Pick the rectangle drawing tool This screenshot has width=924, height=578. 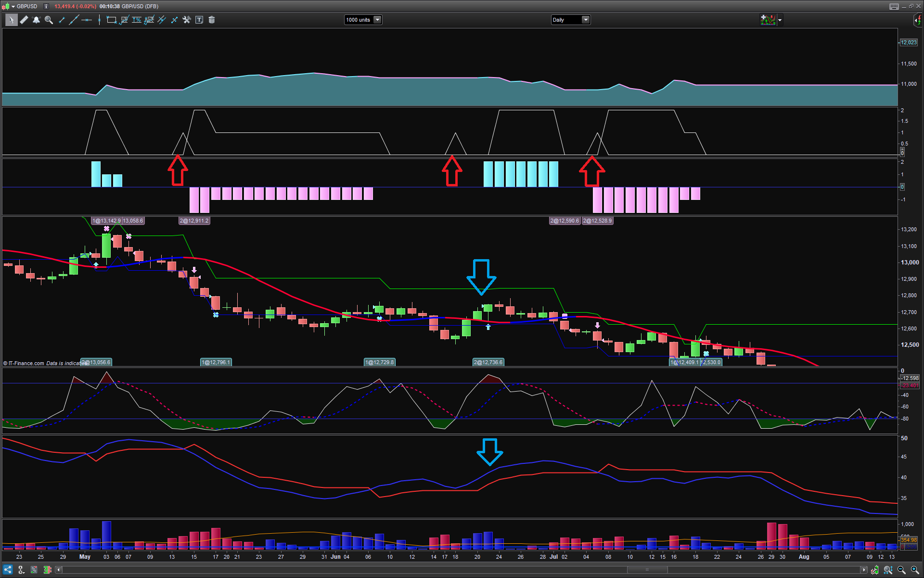(111, 20)
